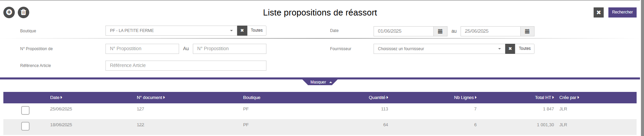The height and width of the screenshot is (136, 644).
Task: Open the start date calendar picker
Action: point(440,31)
